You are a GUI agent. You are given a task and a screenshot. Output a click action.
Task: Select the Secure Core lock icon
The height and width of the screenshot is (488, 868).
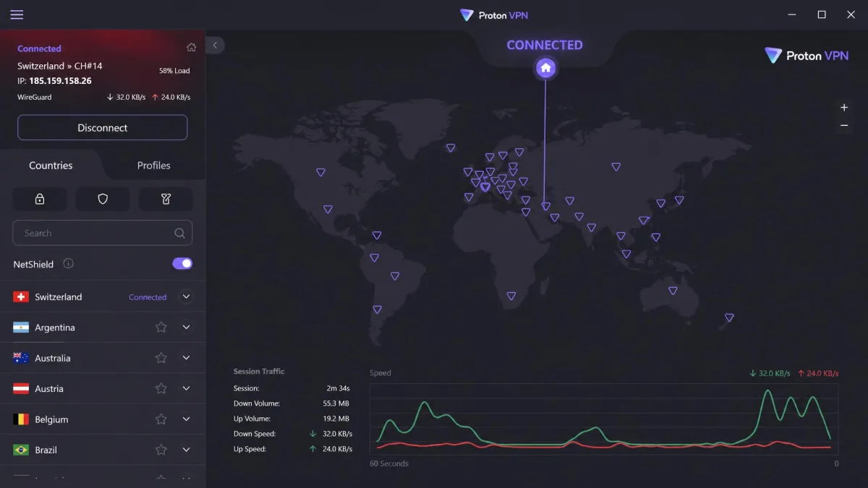(x=40, y=199)
